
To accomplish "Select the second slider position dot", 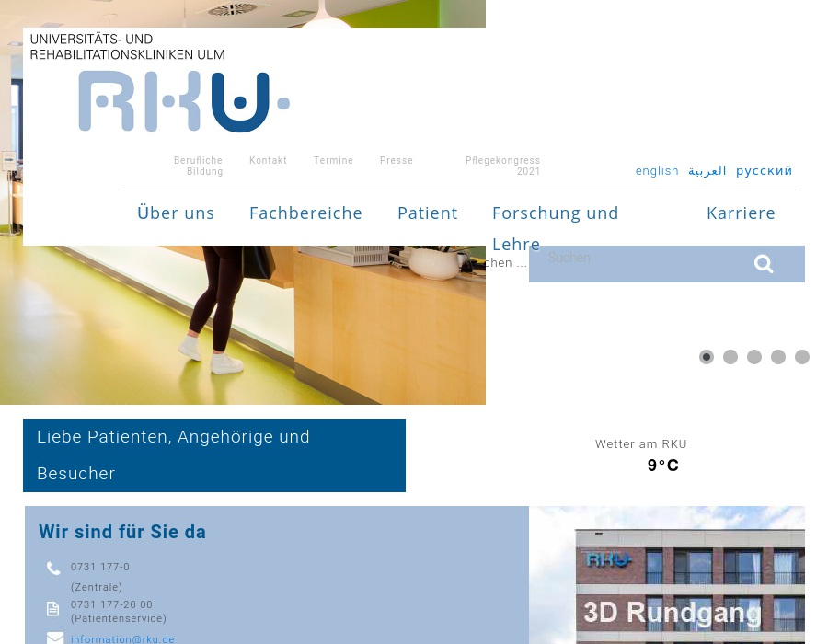I will tap(730, 357).
